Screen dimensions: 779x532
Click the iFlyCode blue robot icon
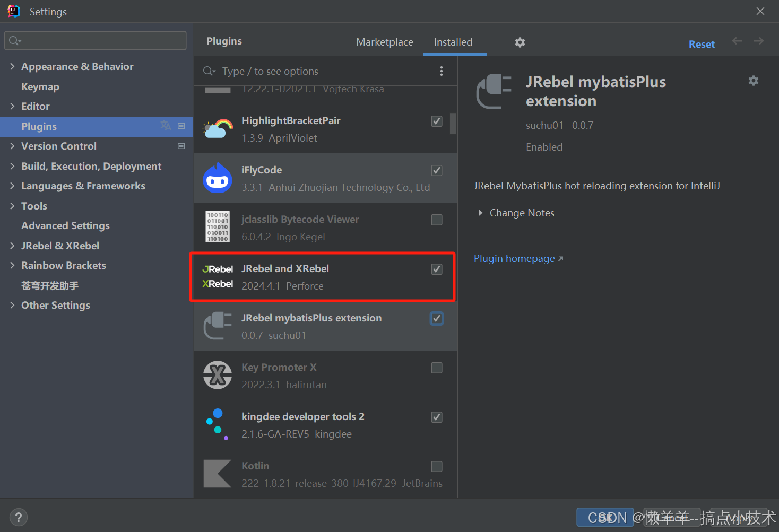(218, 178)
